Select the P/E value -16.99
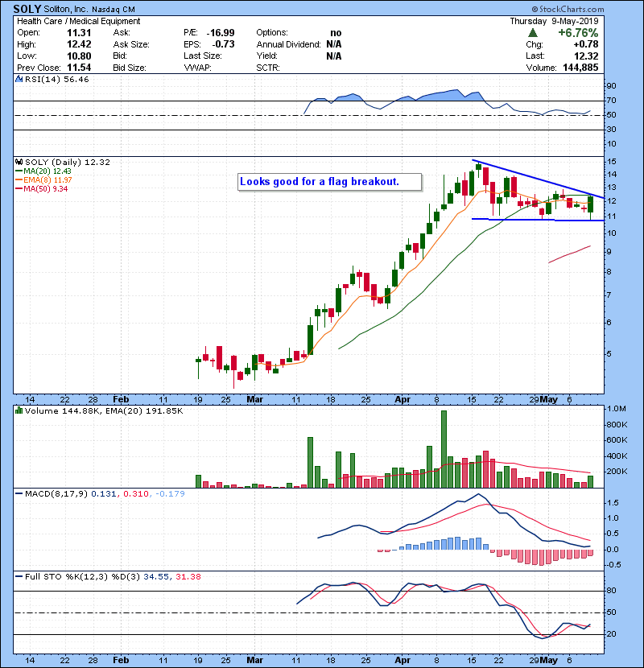Viewport: 644px width, 668px height. [221, 33]
